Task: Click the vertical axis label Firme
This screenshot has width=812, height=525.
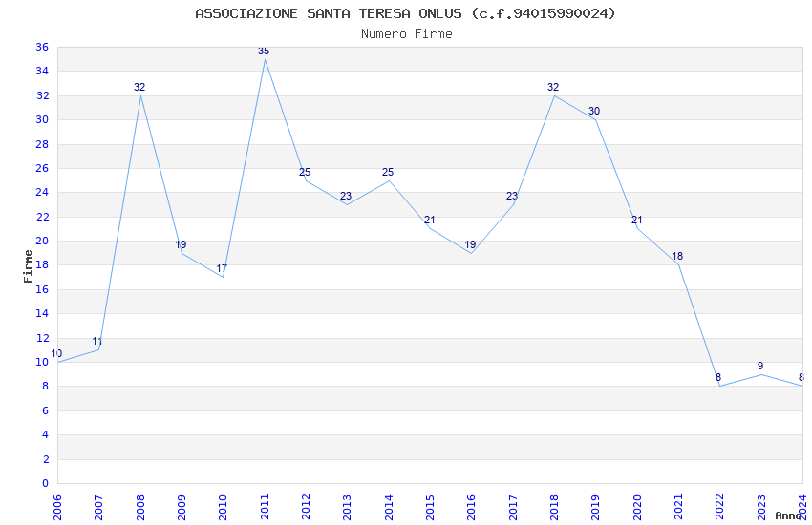Action: coord(28,266)
